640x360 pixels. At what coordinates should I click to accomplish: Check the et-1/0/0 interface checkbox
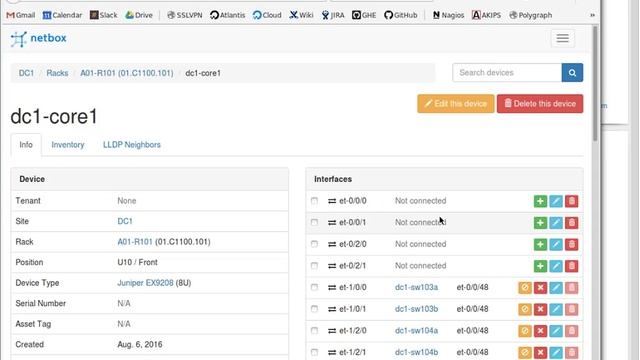(x=314, y=287)
